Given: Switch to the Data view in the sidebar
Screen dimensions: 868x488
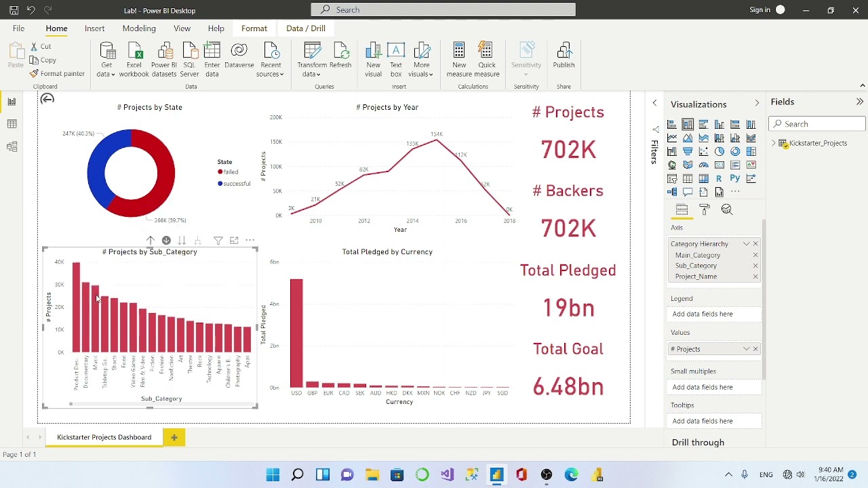Looking at the screenshot, I should pyautogui.click(x=12, y=124).
